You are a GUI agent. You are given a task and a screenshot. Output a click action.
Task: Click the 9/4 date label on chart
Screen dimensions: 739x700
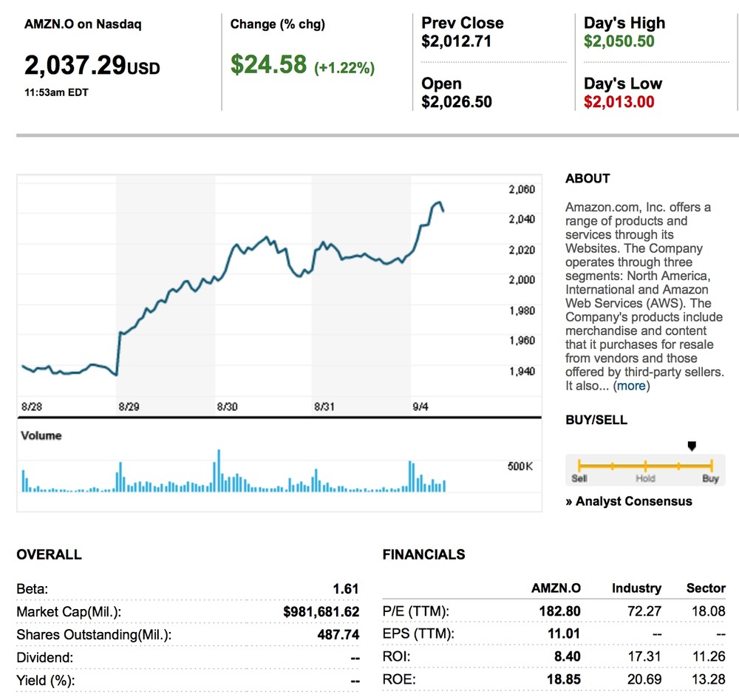coord(420,407)
